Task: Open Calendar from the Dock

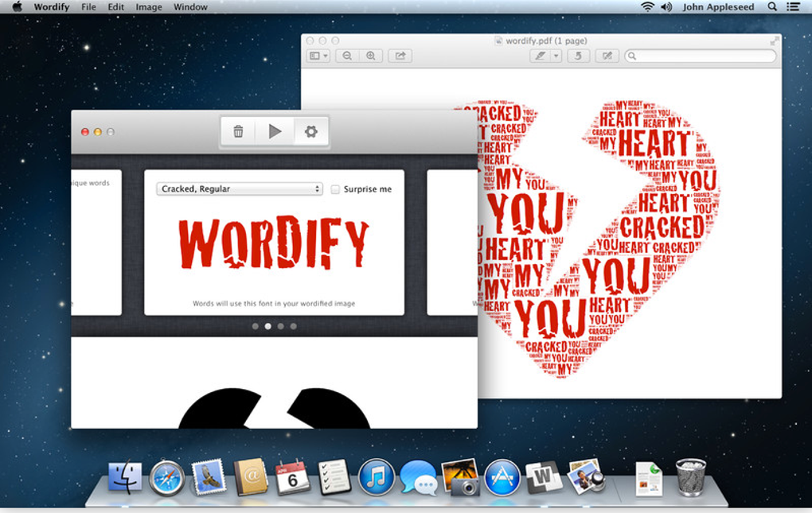Action: click(292, 476)
